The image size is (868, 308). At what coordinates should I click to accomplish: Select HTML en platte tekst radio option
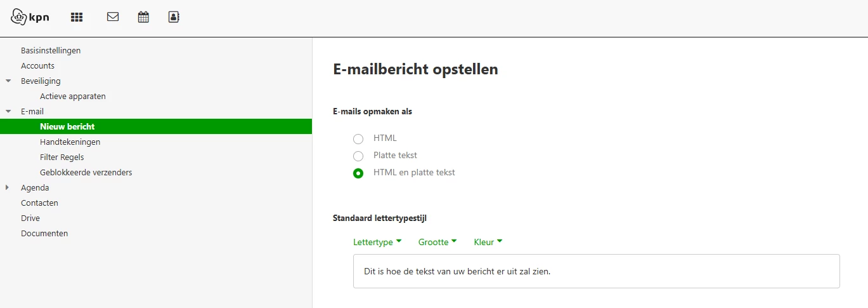pyautogui.click(x=358, y=173)
